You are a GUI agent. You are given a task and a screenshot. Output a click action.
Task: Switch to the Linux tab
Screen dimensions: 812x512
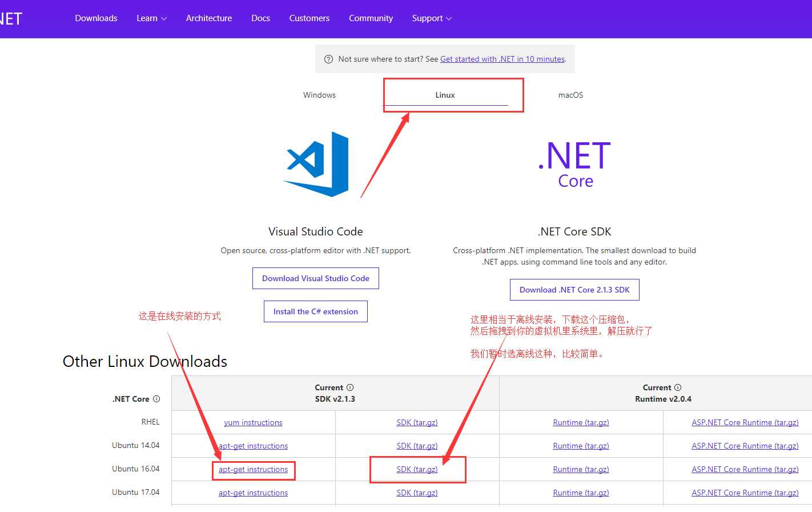tap(445, 95)
